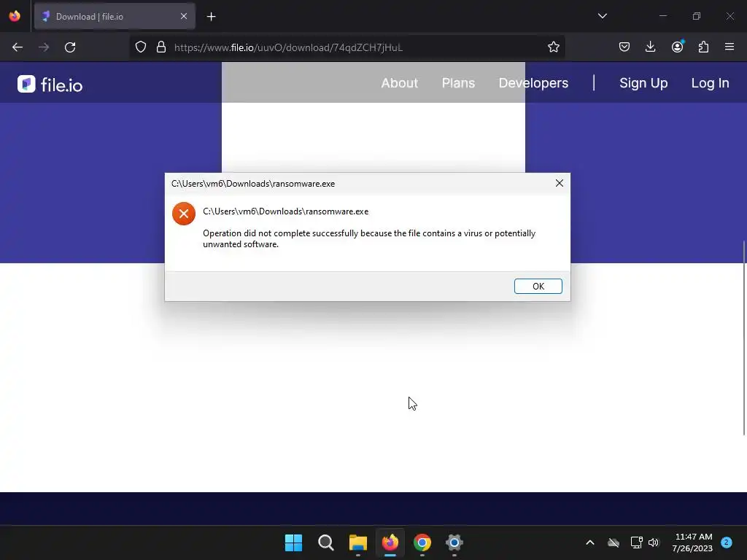Open Settings gear in taskbar

click(x=454, y=542)
